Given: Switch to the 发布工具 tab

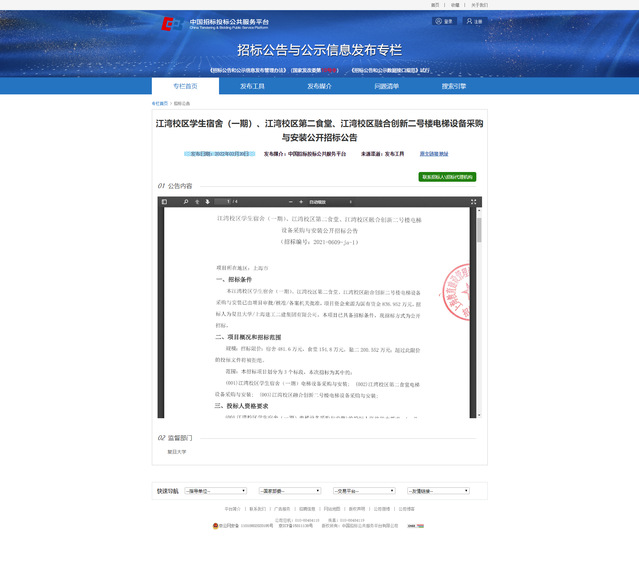Looking at the screenshot, I should click(251, 86).
